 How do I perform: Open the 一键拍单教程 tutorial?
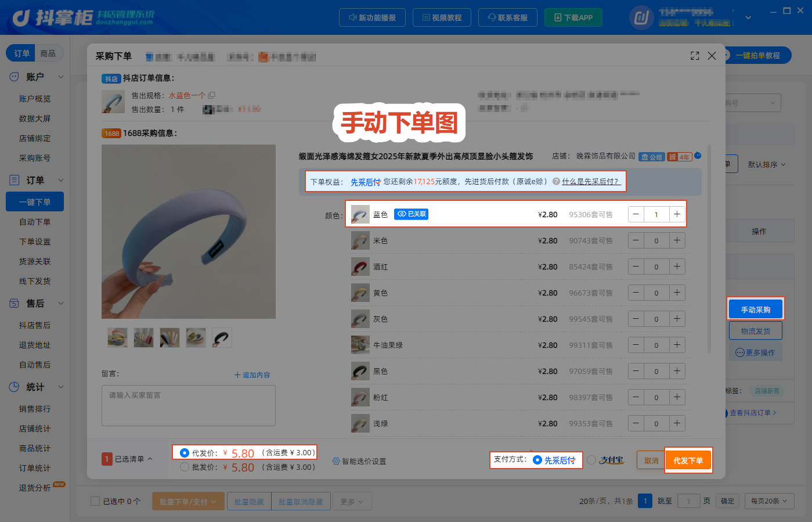pos(757,55)
